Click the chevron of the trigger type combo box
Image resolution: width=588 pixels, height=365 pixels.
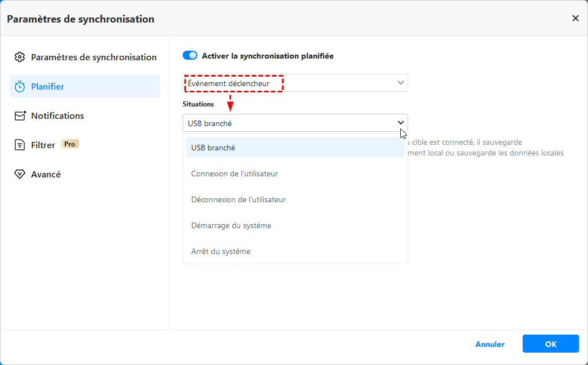(x=401, y=83)
